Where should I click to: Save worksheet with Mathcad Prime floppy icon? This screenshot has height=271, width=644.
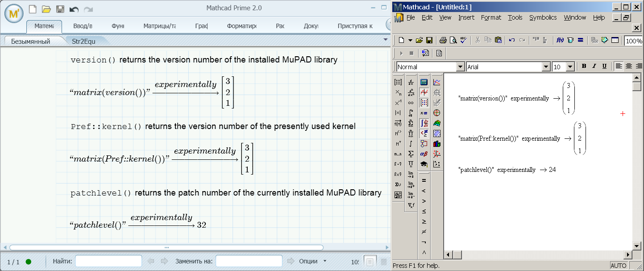60,8
